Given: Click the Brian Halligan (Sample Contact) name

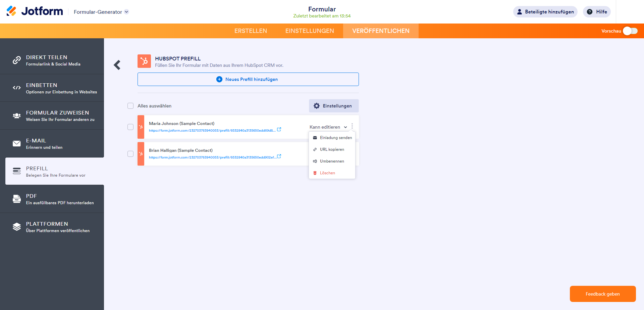Looking at the screenshot, I should pyautogui.click(x=181, y=150).
